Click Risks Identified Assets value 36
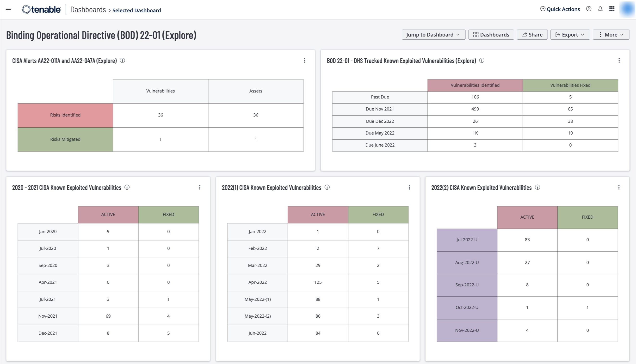Screen dimensions: 636x364 [x=256, y=115]
